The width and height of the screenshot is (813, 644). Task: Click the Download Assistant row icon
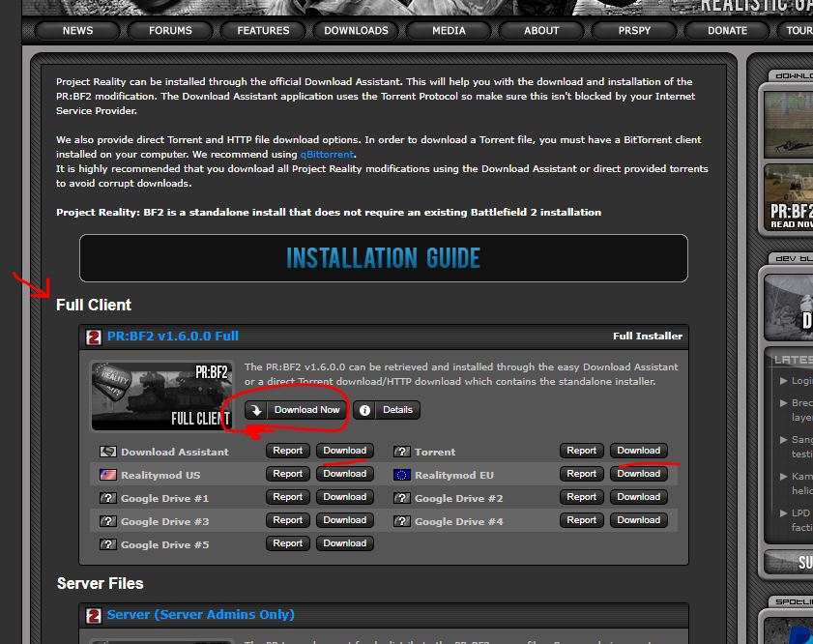[x=108, y=452]
